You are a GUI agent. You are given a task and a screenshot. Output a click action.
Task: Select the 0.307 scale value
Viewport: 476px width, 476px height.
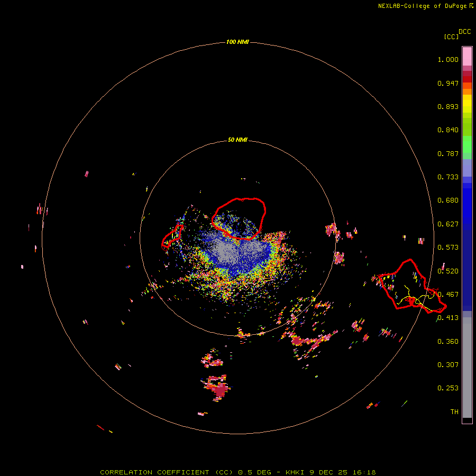pos(448,365)
